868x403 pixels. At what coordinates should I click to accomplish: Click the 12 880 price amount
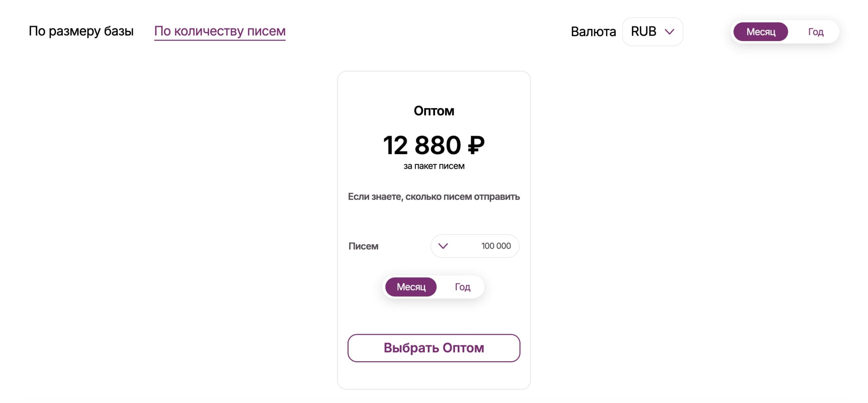(x=422, y=145)
